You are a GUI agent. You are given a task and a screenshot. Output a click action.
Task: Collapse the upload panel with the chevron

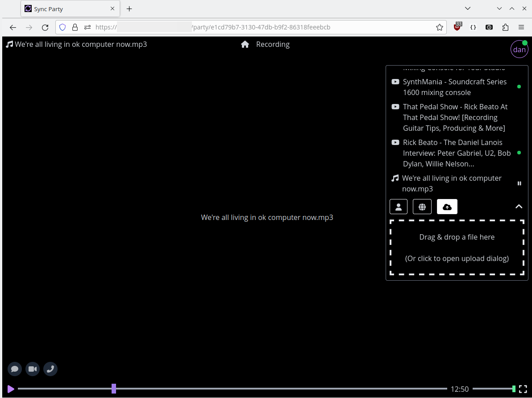pyautogui.click(x=519, y=206)
